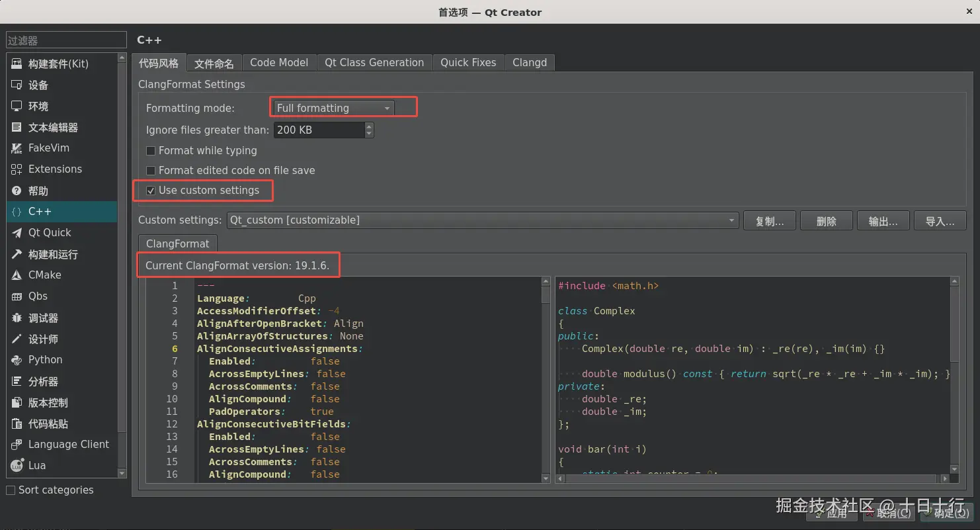Screen dimensions: 980x530
Task: Open the Extensions category icon
Action: (x=17, y=169)
